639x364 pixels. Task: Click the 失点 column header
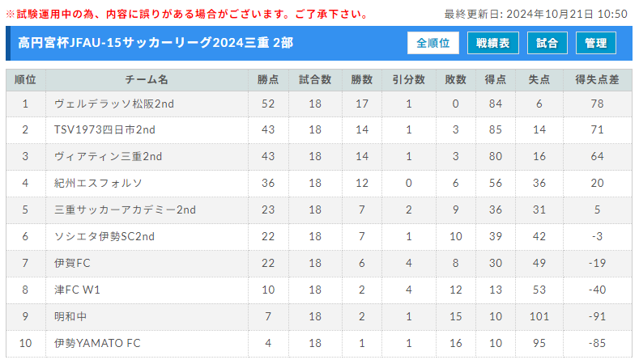pyautogui.click(x=539, y=80)
